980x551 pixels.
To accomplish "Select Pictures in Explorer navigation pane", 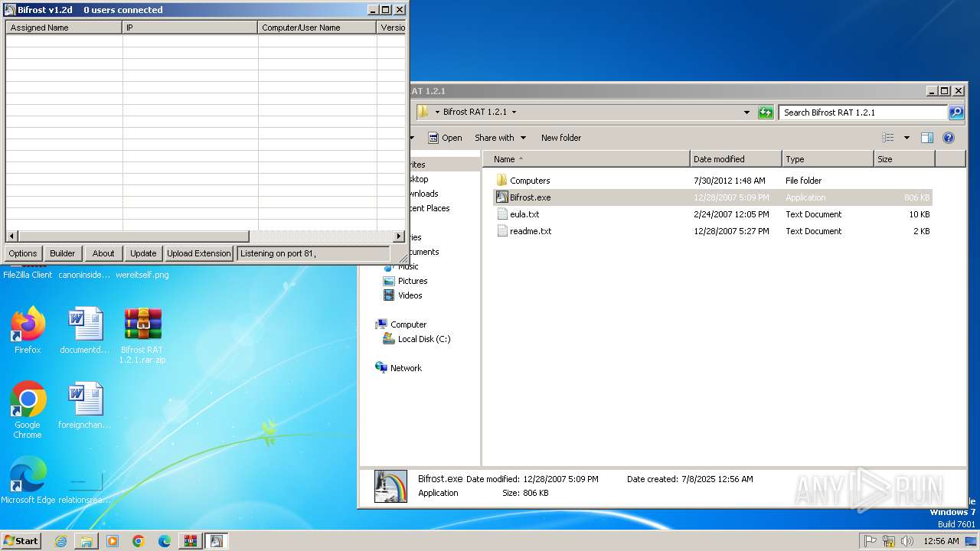I will point(413,281).
